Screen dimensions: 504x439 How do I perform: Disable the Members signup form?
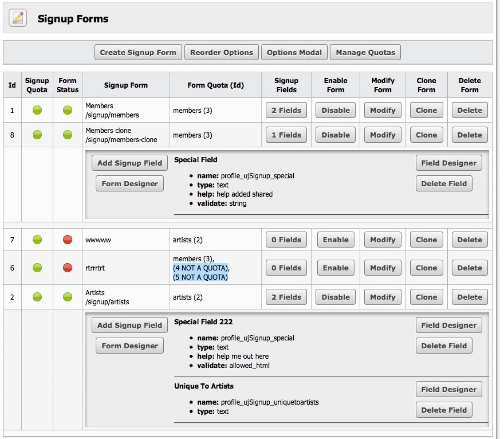335,110
